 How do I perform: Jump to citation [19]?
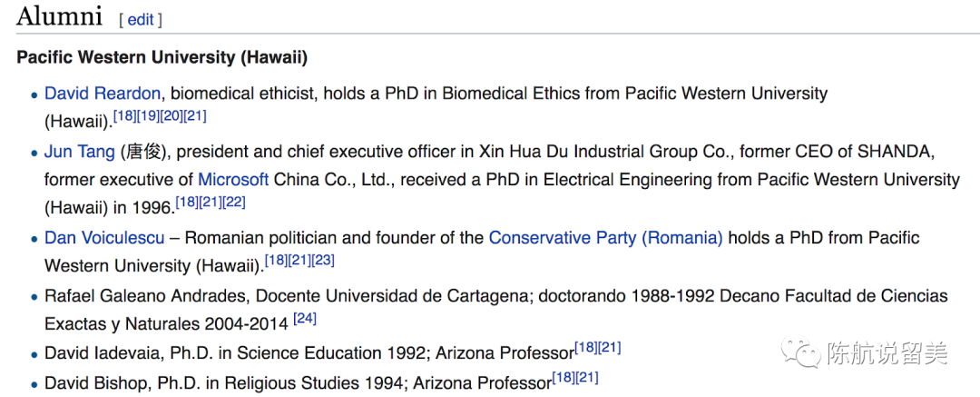click(x=148, y=115)
